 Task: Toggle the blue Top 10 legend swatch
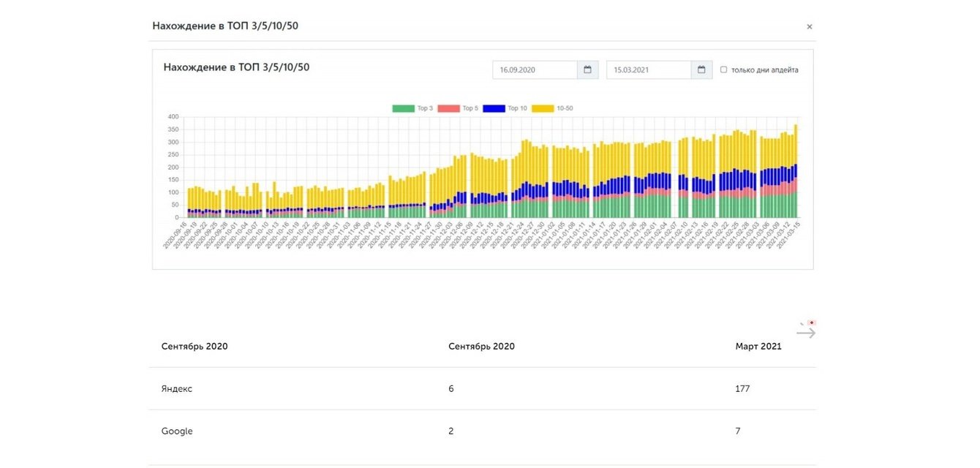pyautogui.click(x=494, y=108)
